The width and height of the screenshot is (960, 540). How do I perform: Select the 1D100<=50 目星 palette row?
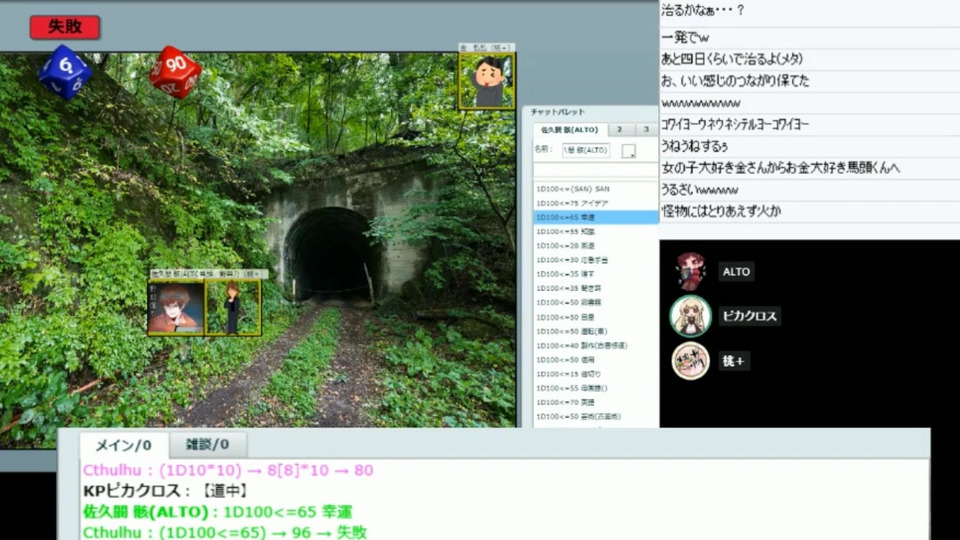point(596,317)
